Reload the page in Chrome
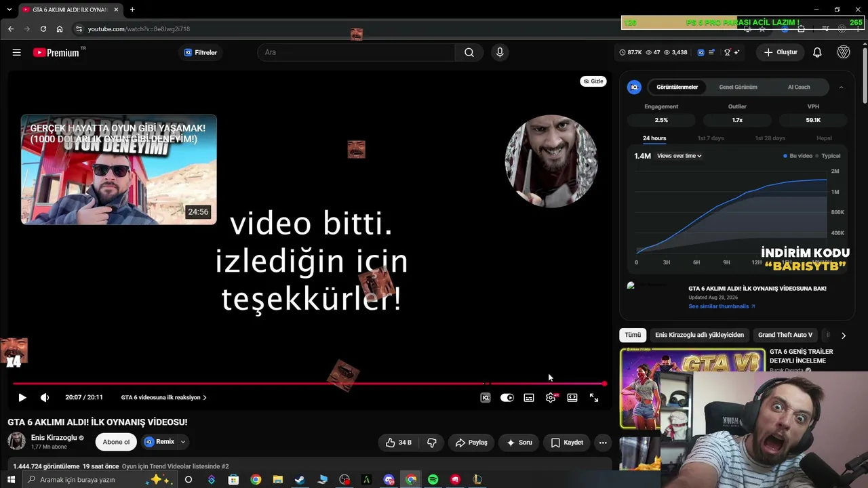This screenshot has width=868, height=488. pos(43,29)
